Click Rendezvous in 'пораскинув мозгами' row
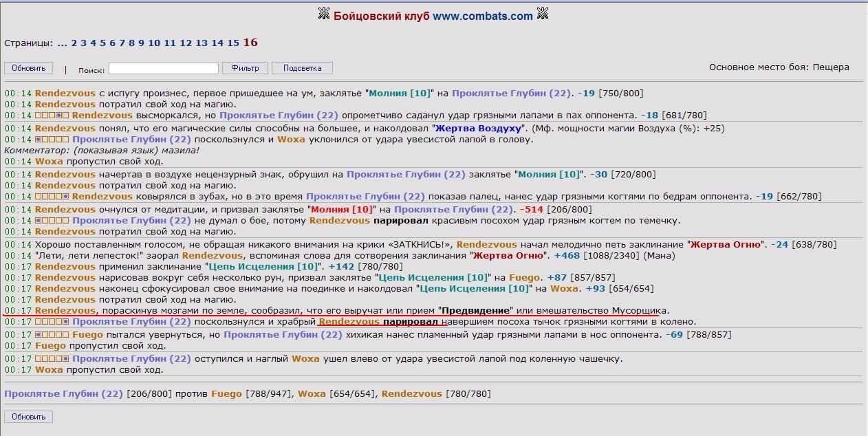868x436 pixels. [x=65, y=311]
